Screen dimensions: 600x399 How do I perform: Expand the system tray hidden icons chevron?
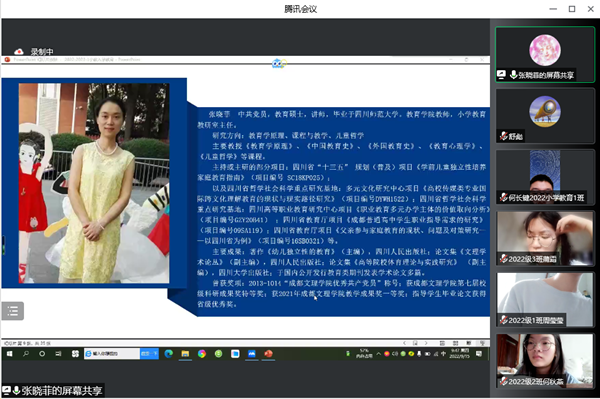coord(378,354)
